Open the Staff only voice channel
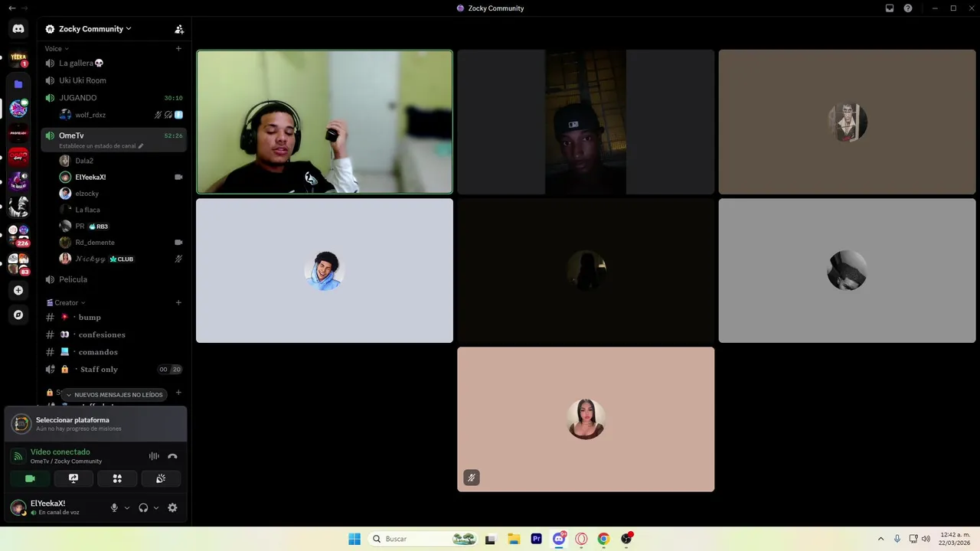 click(113, 369)
